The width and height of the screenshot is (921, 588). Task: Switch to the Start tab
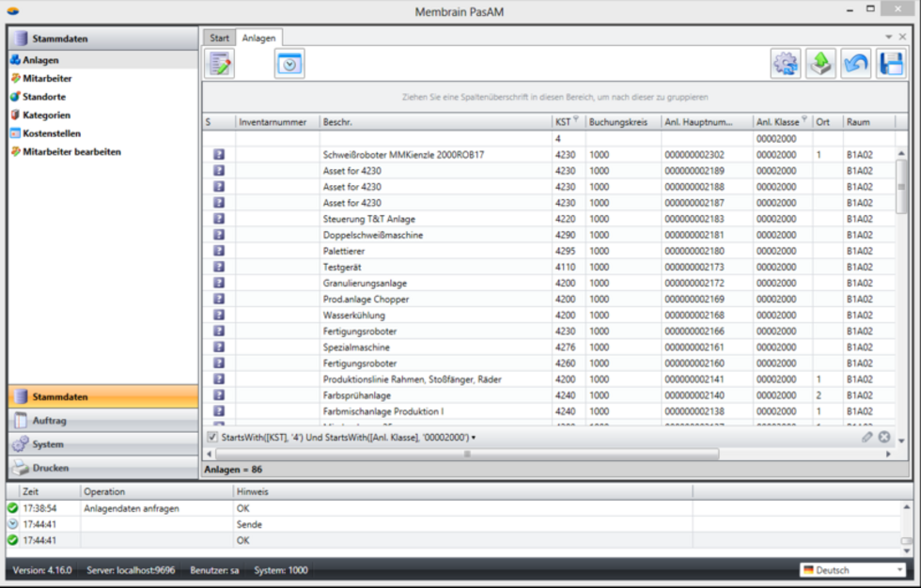point(219,38)
